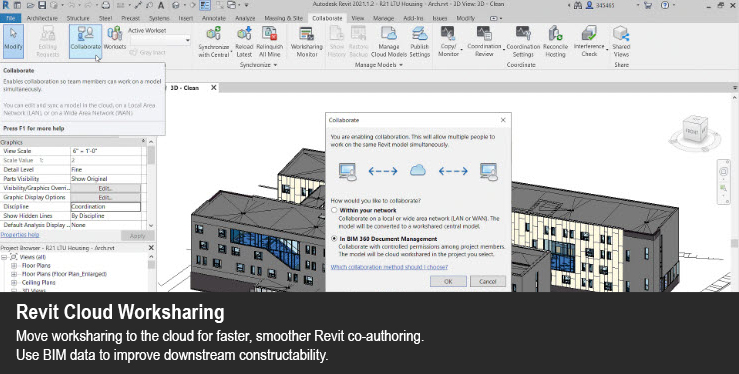Click Edit for Visibility/Graphics Overrides
Viewport: 739px width, 374px height.
(x=105, y=188)
